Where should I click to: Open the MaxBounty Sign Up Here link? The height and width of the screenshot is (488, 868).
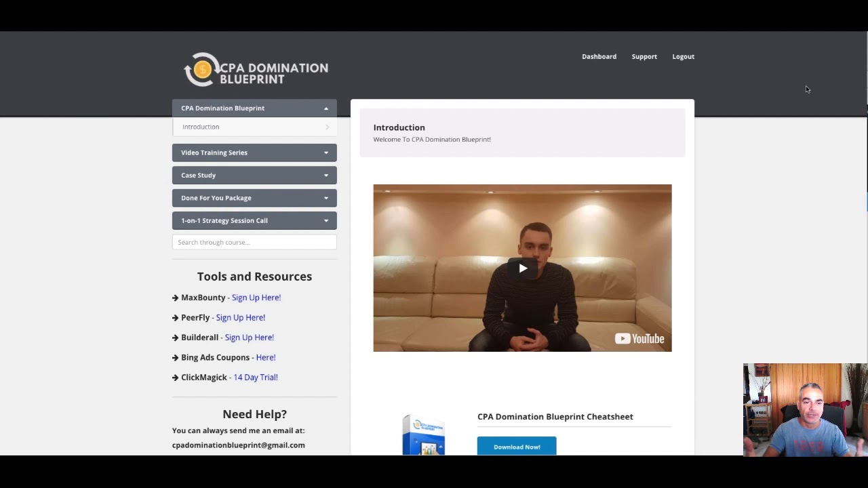(x=256, y=298)
